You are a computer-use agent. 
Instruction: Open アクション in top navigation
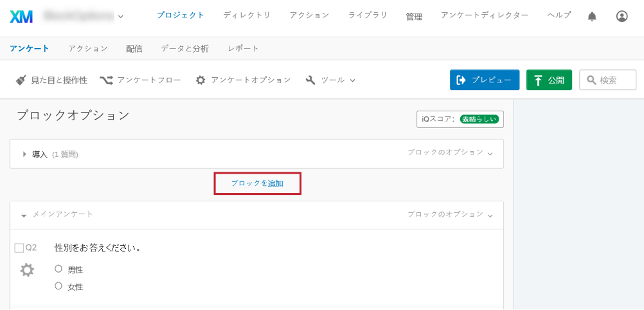(x=309, y=15)
